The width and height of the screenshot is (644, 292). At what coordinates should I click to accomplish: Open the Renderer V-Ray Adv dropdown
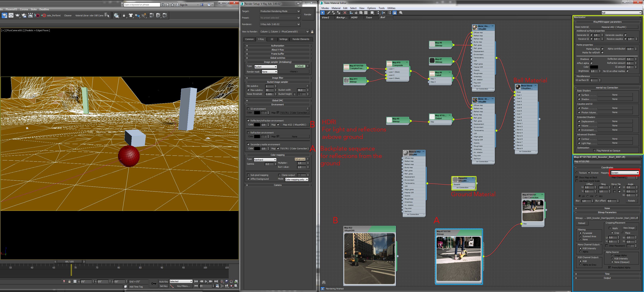280,24
